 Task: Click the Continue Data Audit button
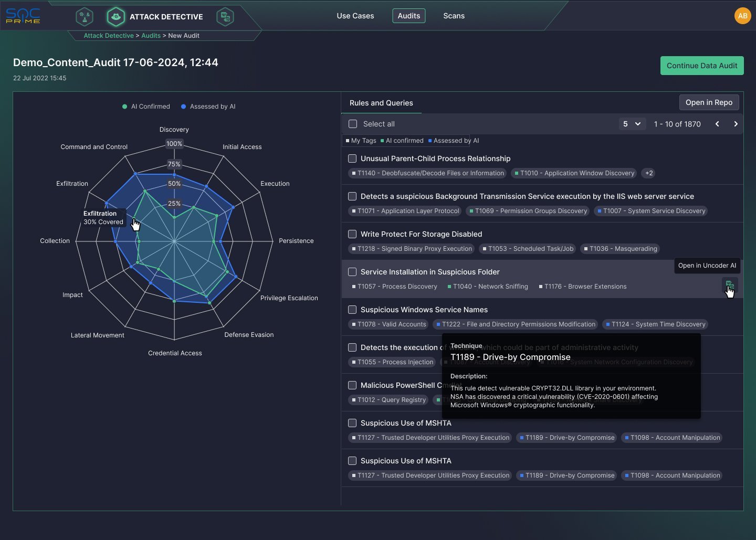pyautogui.click(x=702, y=66)
